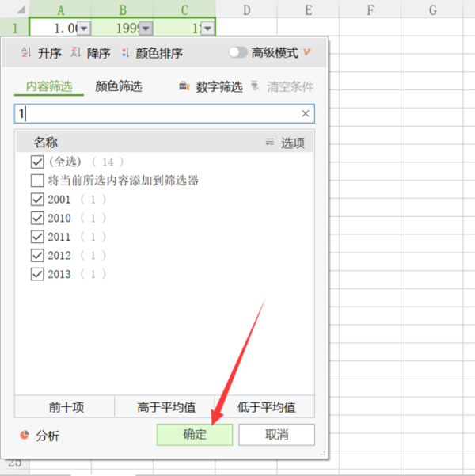This screenshot has width=475, height=476.
Task: Open the 选项 options menu
Action: [x=293, y=143]
